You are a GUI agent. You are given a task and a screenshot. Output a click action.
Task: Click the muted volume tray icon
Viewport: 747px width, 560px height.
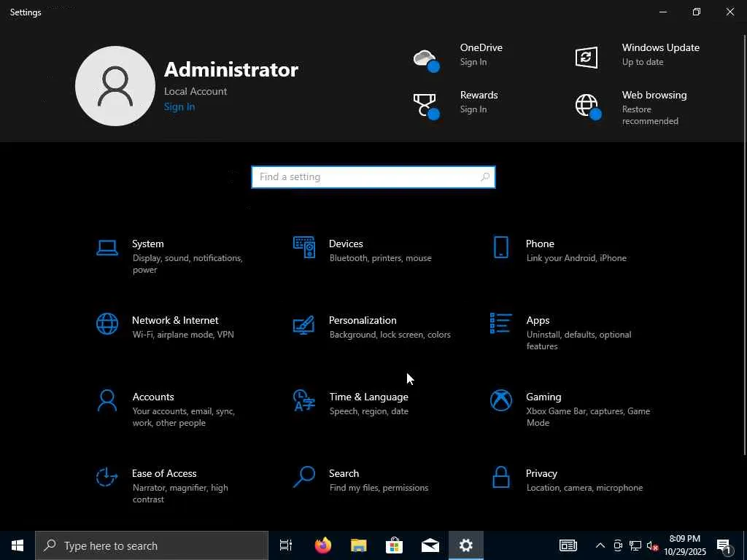[653, 545]
